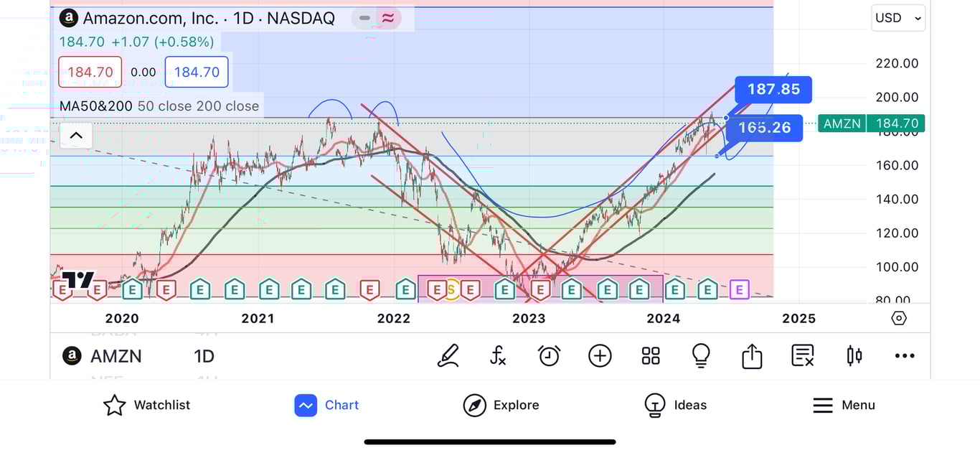Open the chart layout grid icon
Screen dimensions: 980x453
point(651,355)
